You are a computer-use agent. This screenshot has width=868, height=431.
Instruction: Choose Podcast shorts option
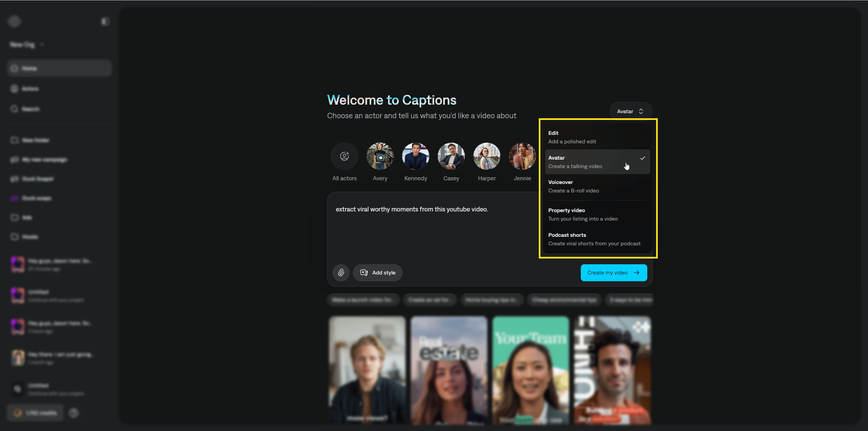click(x=597, y=239)
